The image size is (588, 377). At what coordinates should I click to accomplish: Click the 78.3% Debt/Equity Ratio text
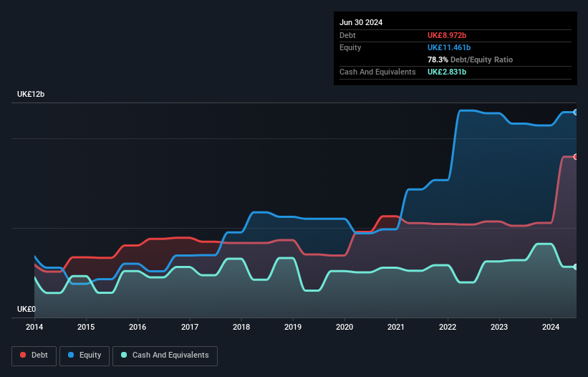[x=470, y=59]
